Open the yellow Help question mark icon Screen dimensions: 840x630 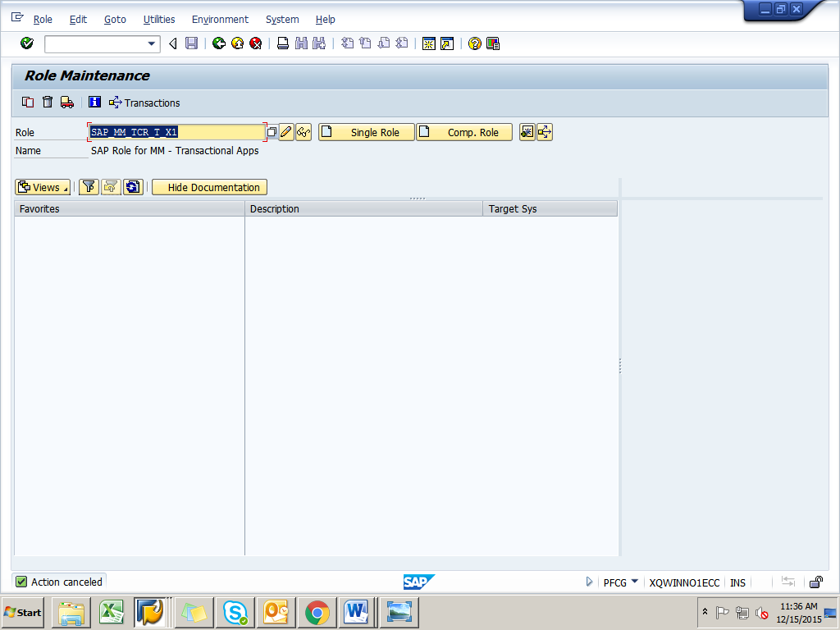474,43
